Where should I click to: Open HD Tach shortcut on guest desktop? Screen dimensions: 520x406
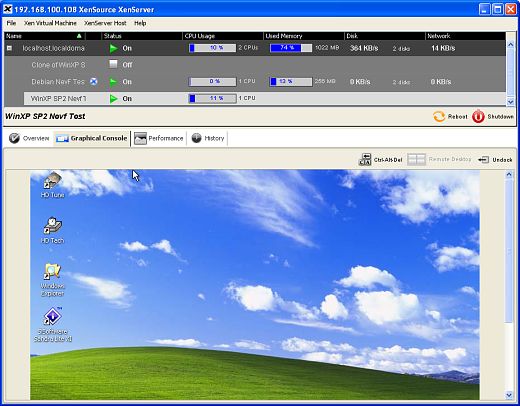tap(52, 231)
